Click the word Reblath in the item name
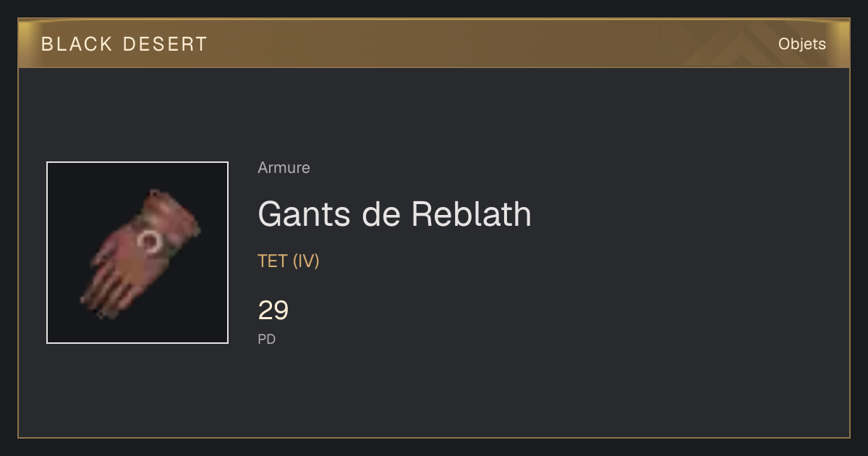 [472, 214]
